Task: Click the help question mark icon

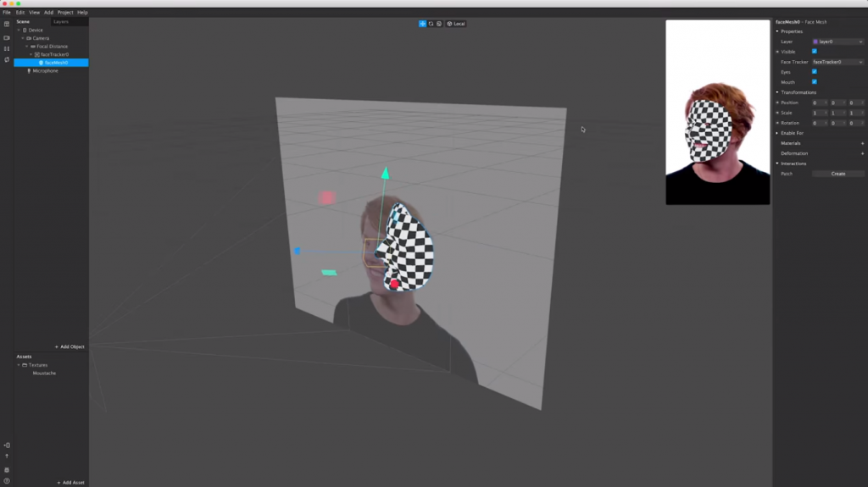Action: 7,481
